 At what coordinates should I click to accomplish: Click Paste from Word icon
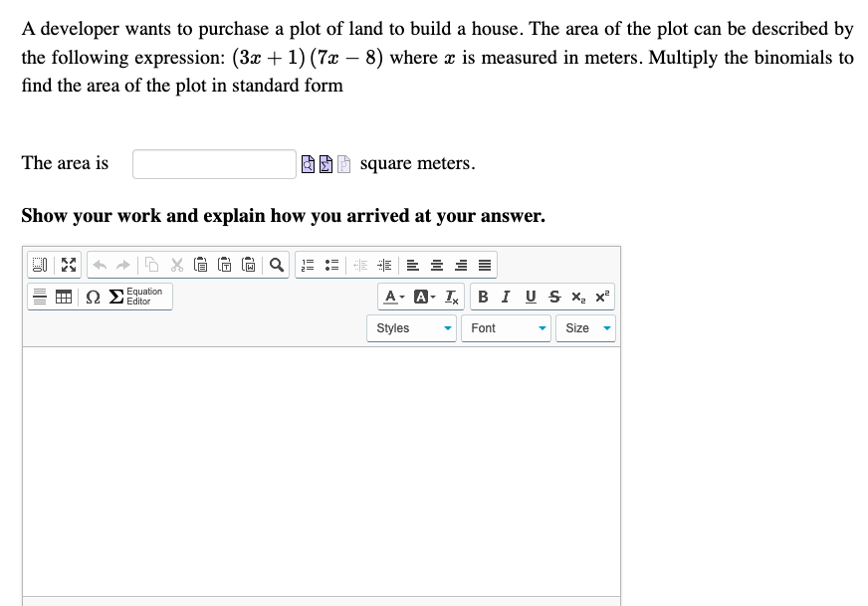[249, 265]
